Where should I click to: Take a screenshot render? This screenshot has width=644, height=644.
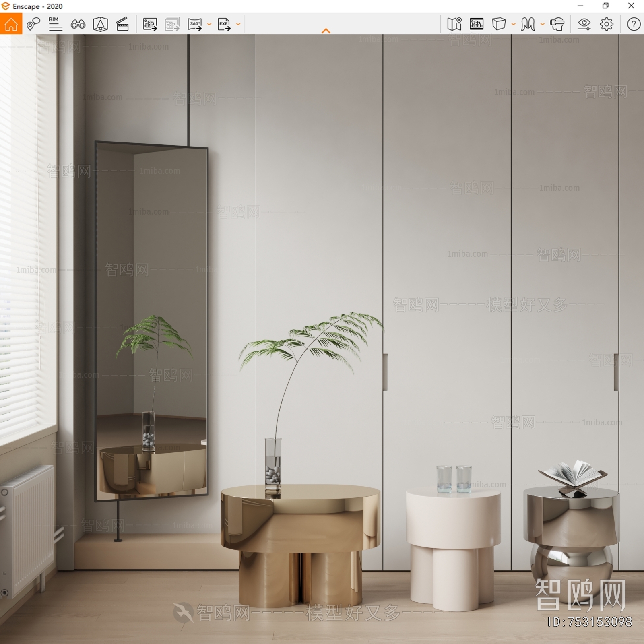(150, 24)
